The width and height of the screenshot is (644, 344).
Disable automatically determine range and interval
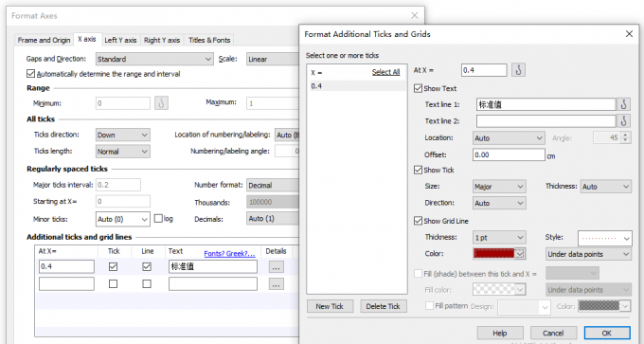30,74
